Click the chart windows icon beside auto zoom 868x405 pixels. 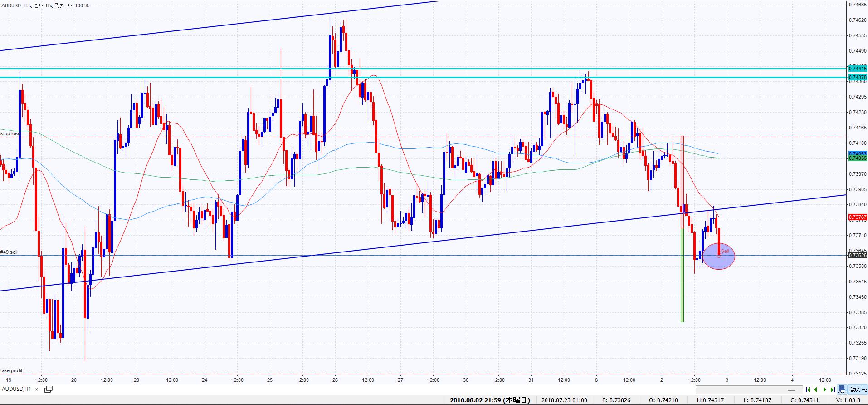coord(842,390)
